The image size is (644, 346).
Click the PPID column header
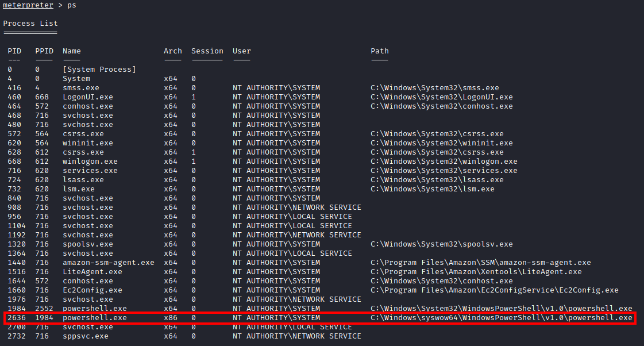click(x=44, y=51)
